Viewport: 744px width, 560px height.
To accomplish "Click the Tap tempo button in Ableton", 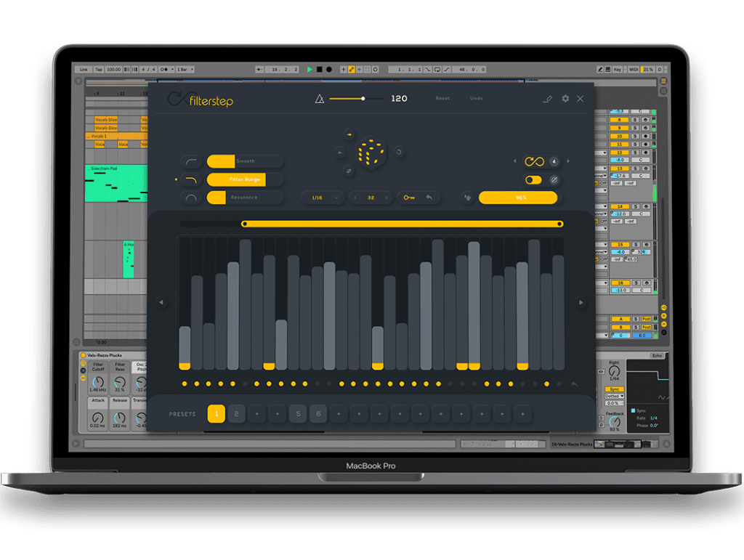I will click(99, 69).
